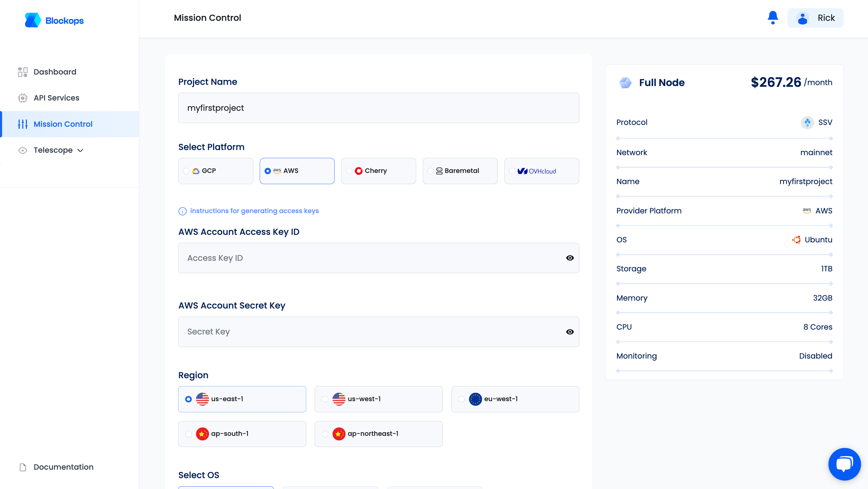The image size is (868, 489).
Task: Click the Telescope eye icon
Action: coord(23,150)
